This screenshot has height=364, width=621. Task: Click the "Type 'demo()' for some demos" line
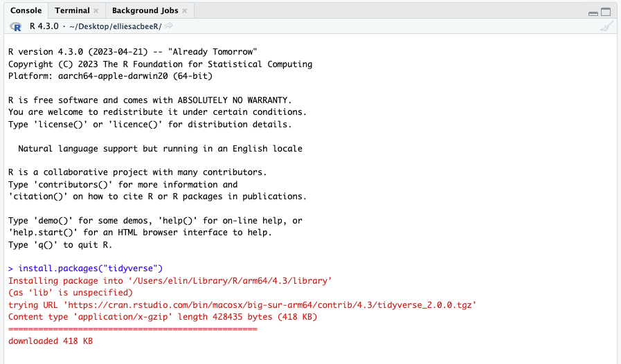tap(155, 221)
